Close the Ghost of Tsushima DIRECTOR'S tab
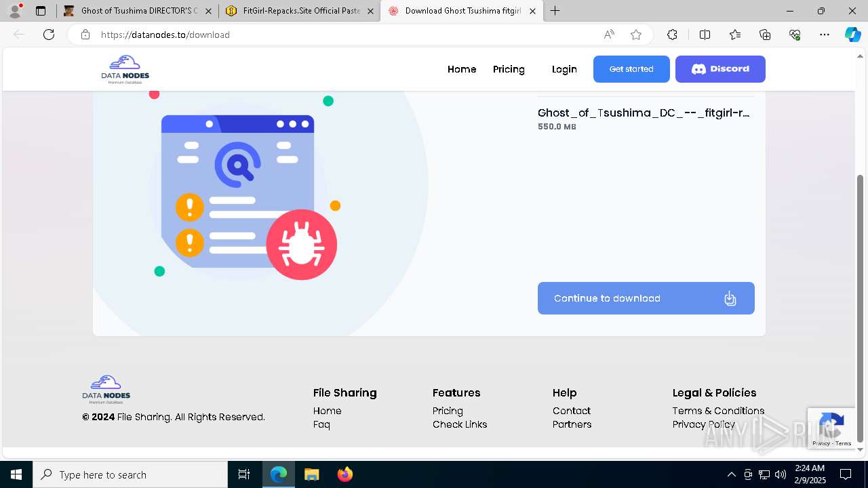 point(208,11)
